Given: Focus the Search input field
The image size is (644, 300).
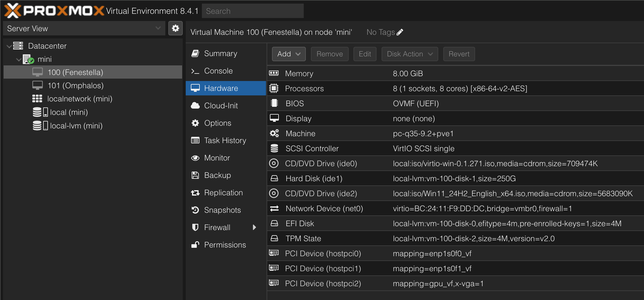Looking at the screenshot, I should click(253, 11).
